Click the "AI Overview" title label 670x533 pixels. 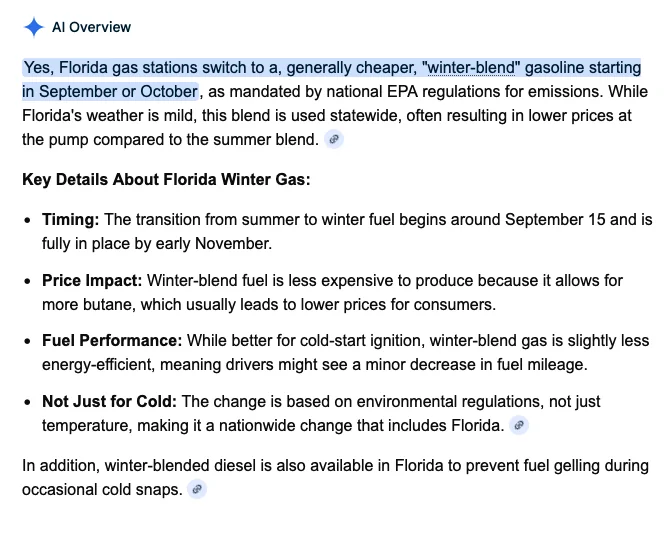(91, 27)
